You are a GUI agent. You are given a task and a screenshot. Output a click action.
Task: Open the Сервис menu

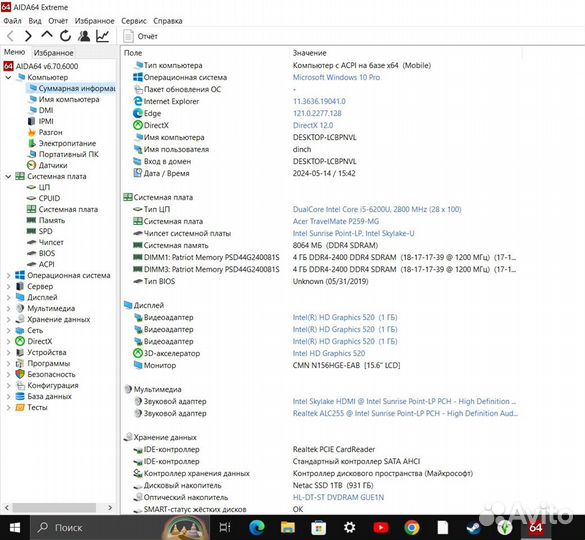click(x=134, y=21)
